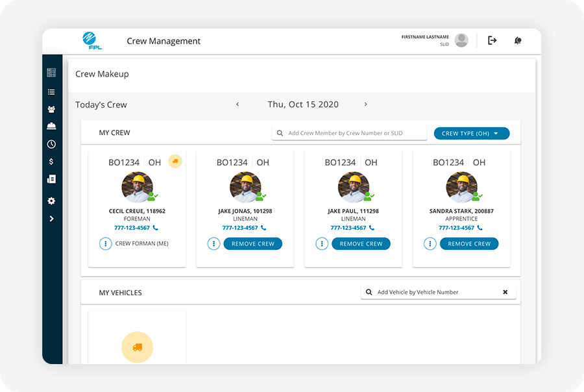Screen dimensions: 584x392
Task: Click the search icon in vehicle field
Action: point(369,292)
